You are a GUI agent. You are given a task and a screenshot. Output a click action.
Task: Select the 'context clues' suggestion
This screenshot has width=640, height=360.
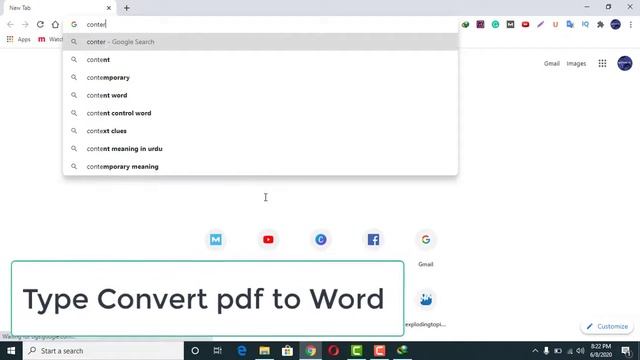[x=260, y=131]
